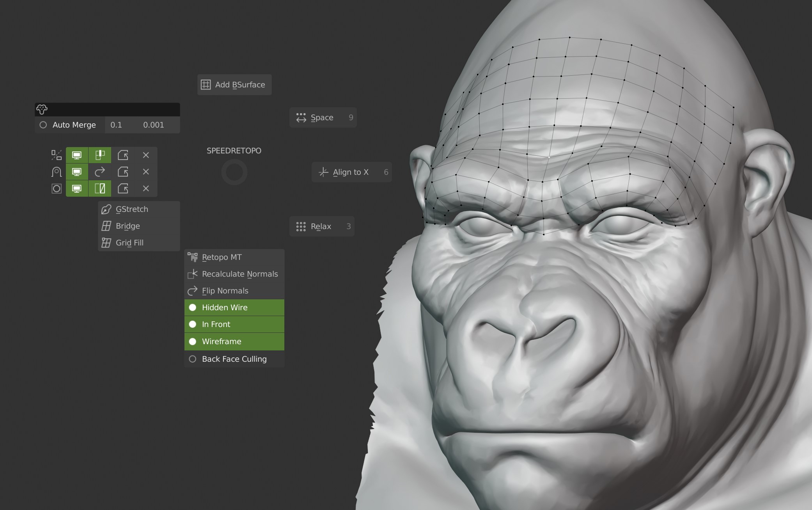Click the monkey head icon in panel header
Image resolution: width=812 pixels, height=510 pixels.
(42, 109)
